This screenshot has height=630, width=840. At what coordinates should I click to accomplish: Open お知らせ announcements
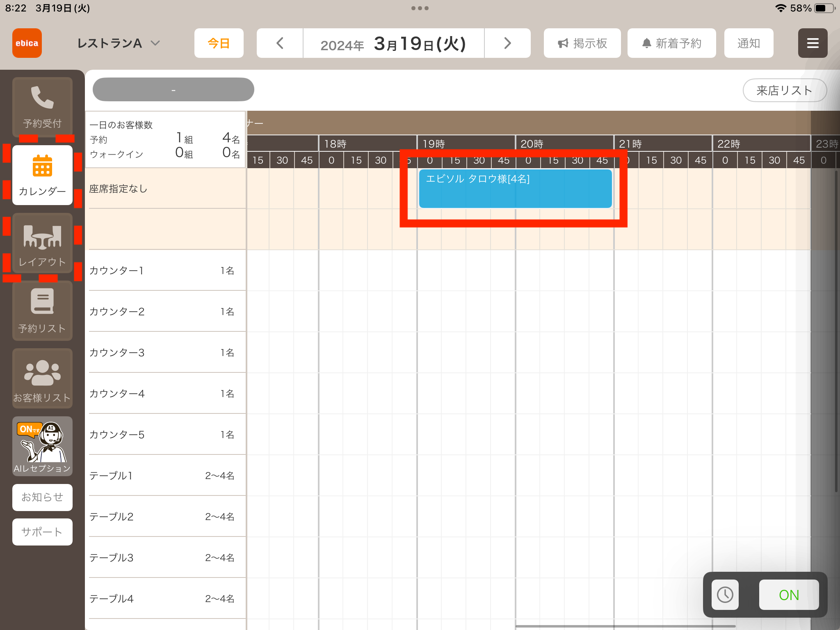click(42, 497)
